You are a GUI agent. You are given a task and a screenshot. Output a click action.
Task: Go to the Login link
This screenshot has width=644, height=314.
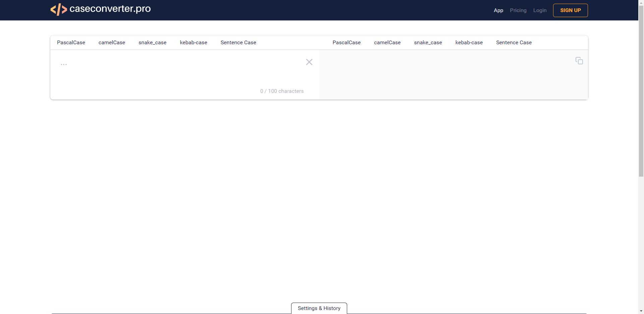coord(540,10)
